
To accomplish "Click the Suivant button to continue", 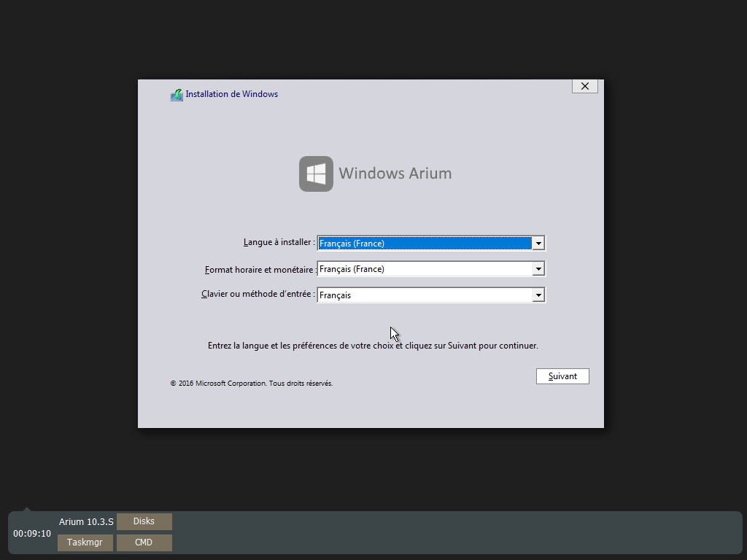I will [562, 376].
